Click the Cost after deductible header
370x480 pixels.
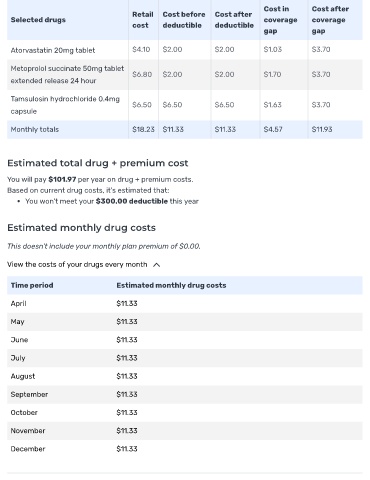point(234,20)
